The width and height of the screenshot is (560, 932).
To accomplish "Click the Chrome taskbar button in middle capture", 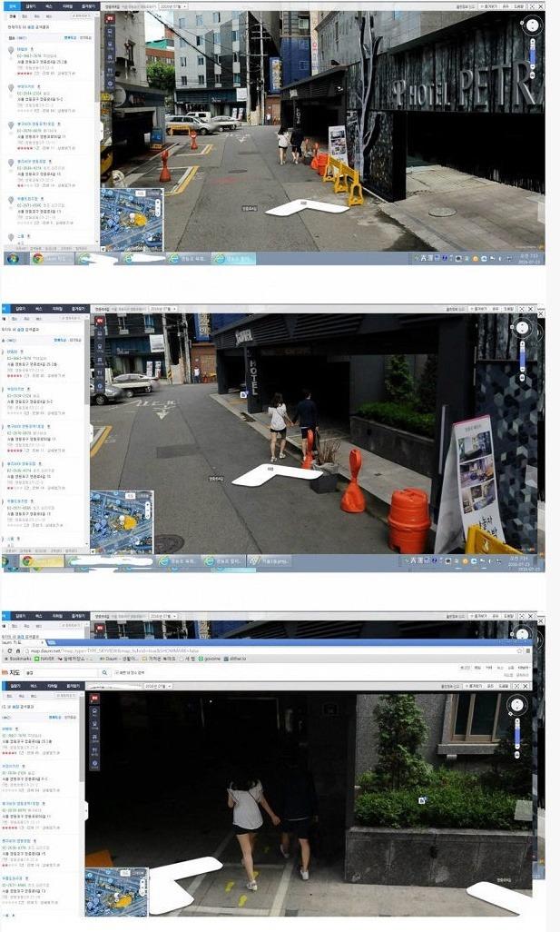I will coord(42,560).
